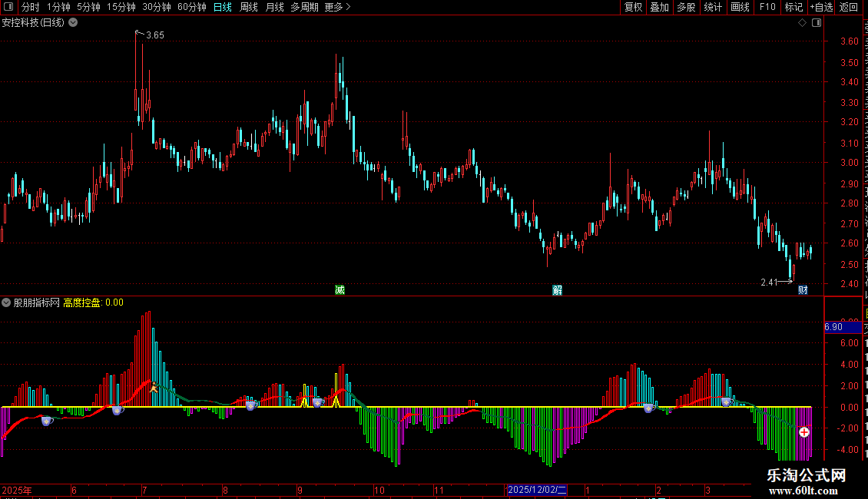Select the 30分钟 period

(156, 7)
